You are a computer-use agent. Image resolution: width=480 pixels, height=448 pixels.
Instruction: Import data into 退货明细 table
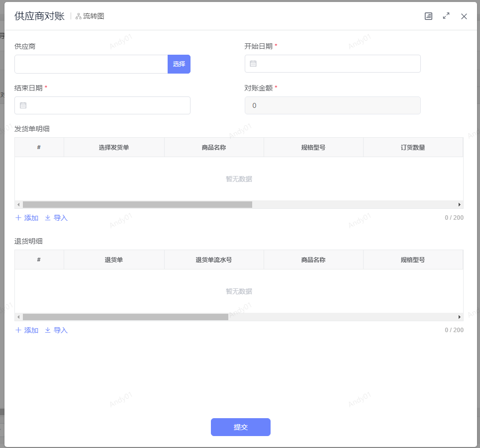pyautogui.click(x=56, y=330)
